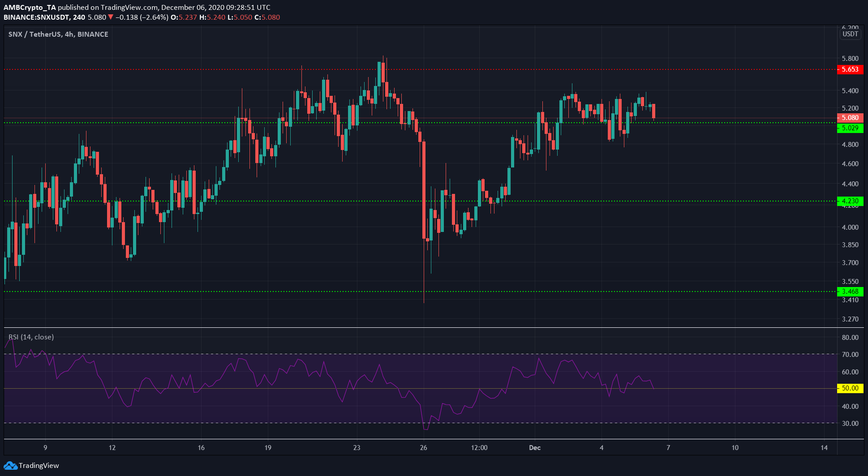Click the 4.000 price axis tick
The image size is (868, 476).
pos(850,227)
